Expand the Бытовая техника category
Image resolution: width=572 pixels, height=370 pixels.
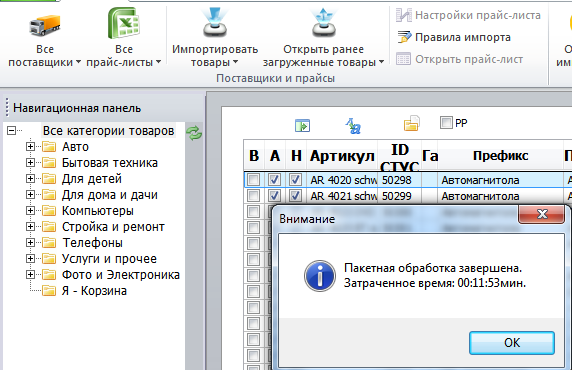(30, 163)
